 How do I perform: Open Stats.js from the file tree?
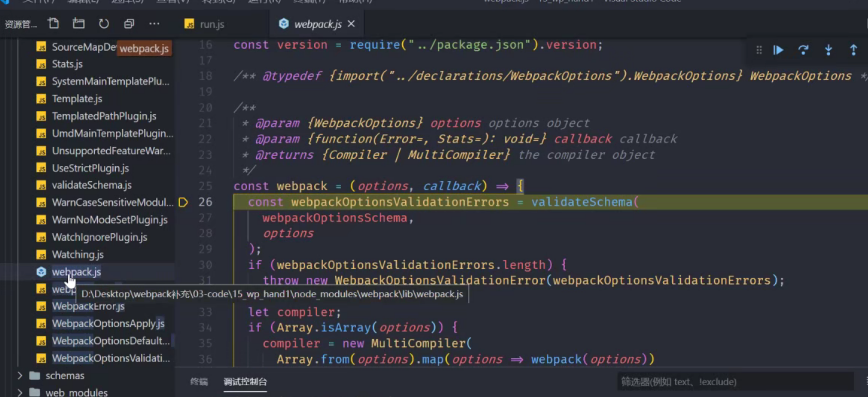[67, 64]
